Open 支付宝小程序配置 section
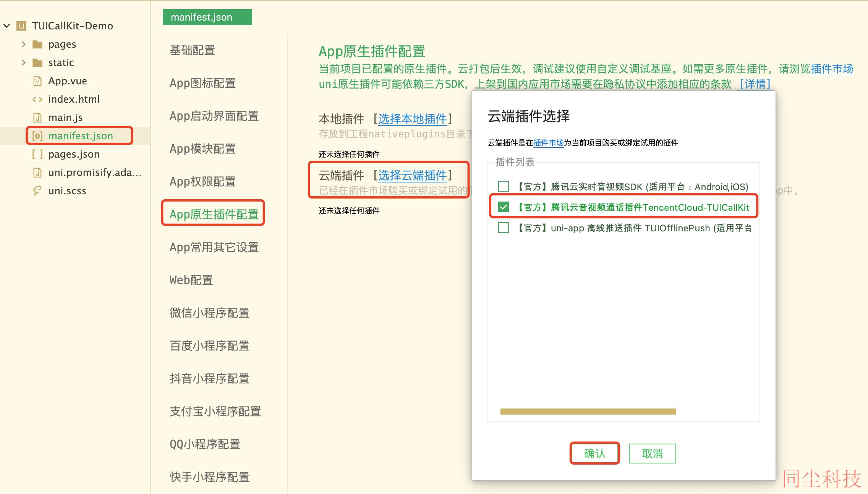 [x=215, y=412]
